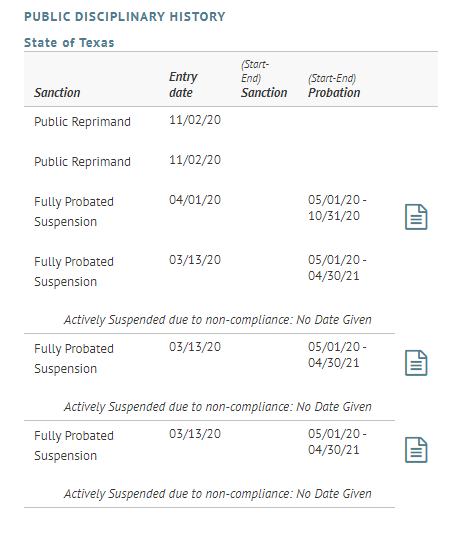The image size is (457, 534).
Task: Select the second Public Reprimand entry
Action: [82, 161]
